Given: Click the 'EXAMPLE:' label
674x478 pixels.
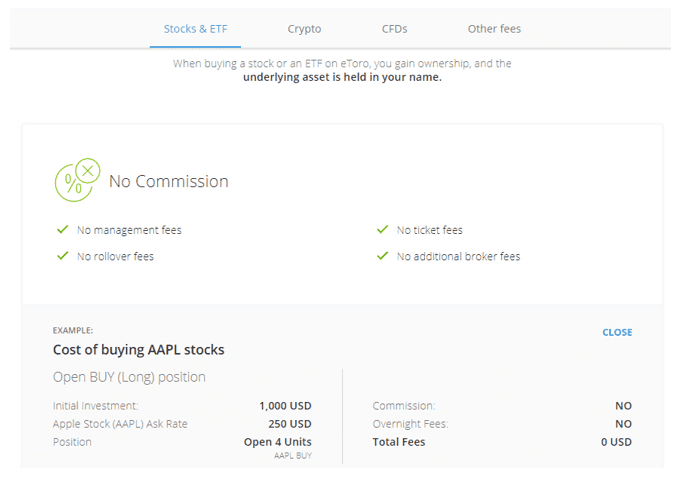Looking at the screenshot, I should pyautogui.click(x=73, y=330).
